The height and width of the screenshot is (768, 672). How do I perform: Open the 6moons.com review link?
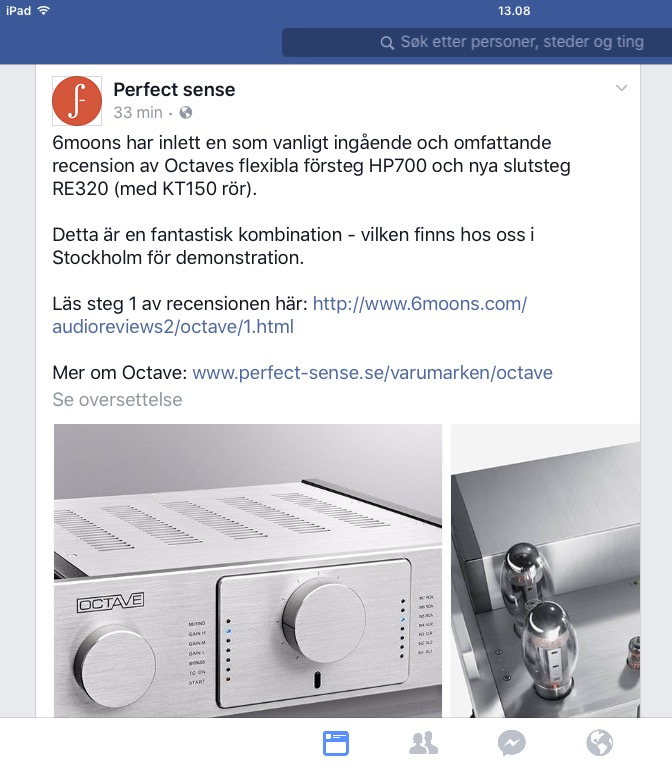click(289, 315)
